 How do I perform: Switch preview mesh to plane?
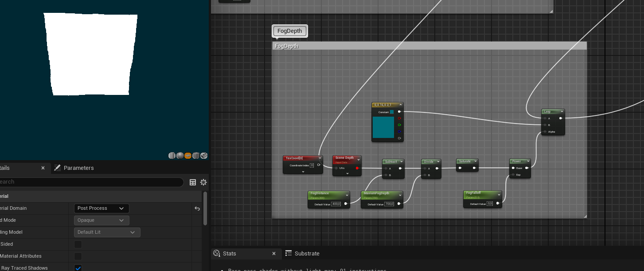coord(188,156)
